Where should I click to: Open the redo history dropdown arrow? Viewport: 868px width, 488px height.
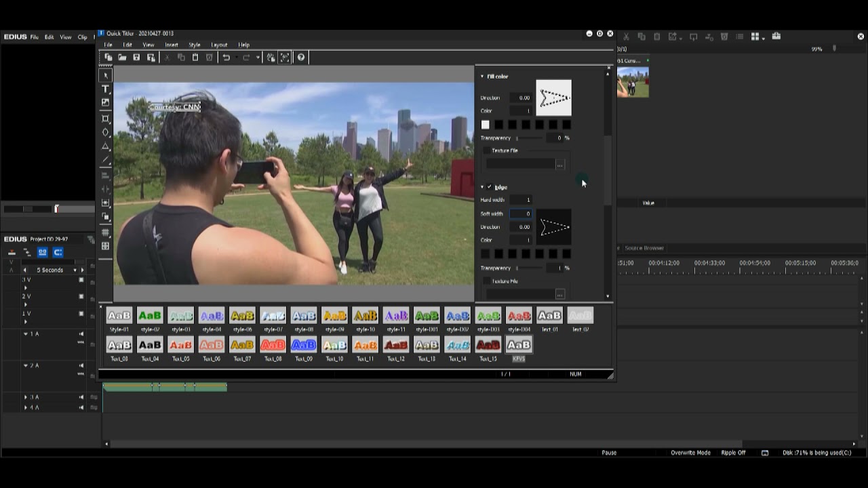[x=258, y=58]
